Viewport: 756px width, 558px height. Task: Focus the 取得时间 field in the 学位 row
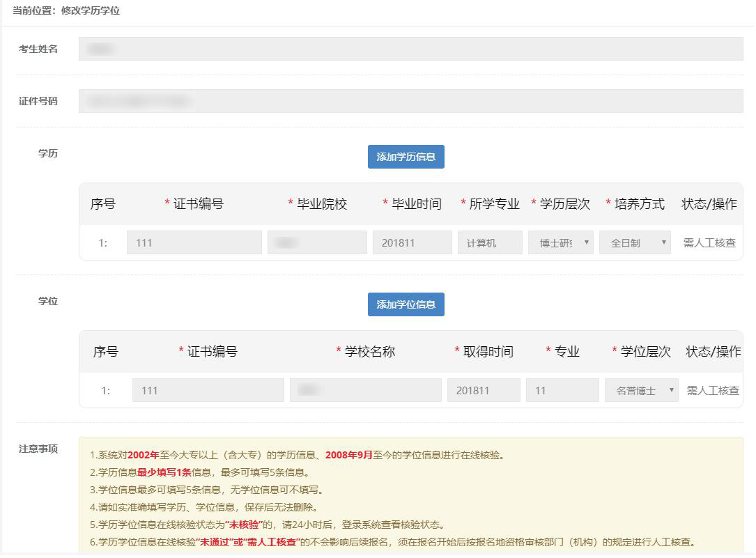484,391
